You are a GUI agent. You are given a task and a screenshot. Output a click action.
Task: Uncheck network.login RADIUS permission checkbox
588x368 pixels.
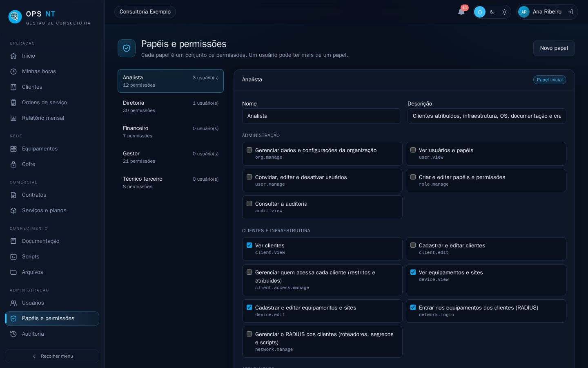click(x=413, y=307)
